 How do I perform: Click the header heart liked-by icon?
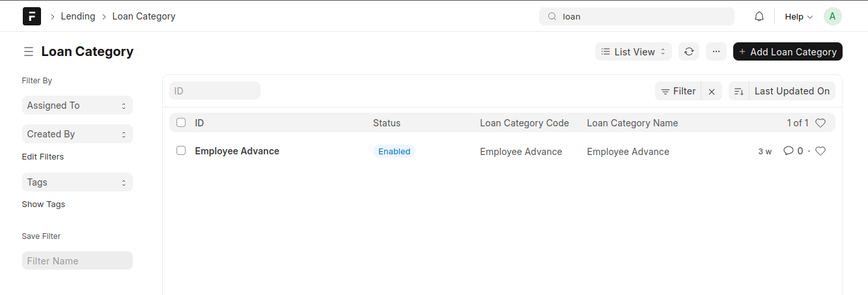coord(820,122)
